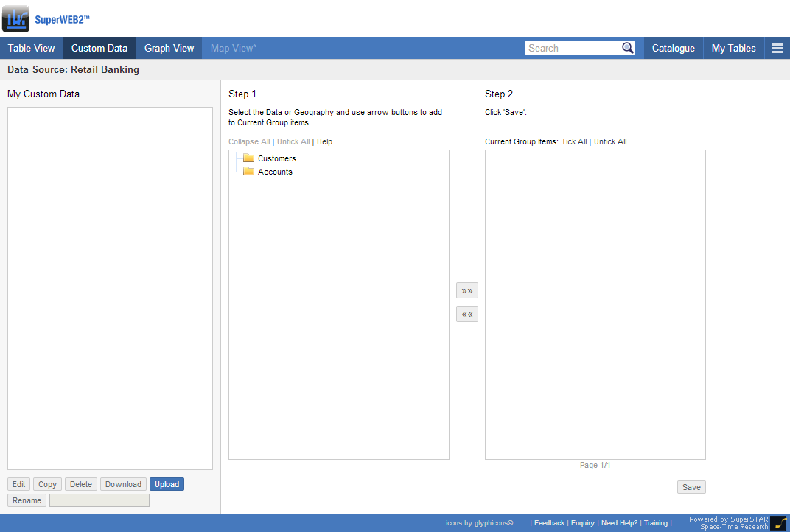Viewport: 790px width, 532px height.
Task: Click the remove from group arrows button
Action: click(467, 315)
